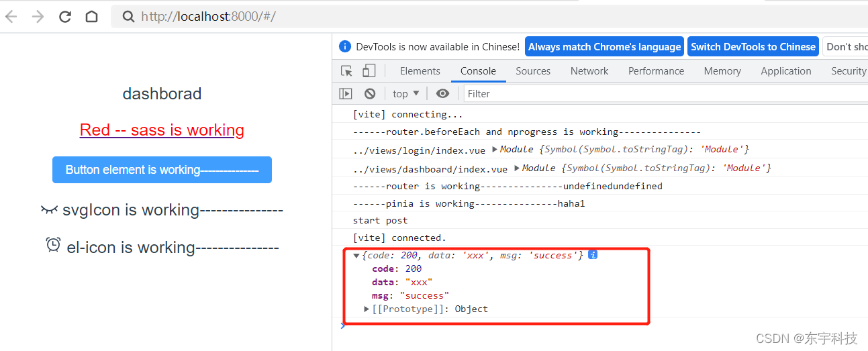This screenshot has height=351, width=868.
Task: Click the 'code: 200' property row
Action: coord(397,268)
